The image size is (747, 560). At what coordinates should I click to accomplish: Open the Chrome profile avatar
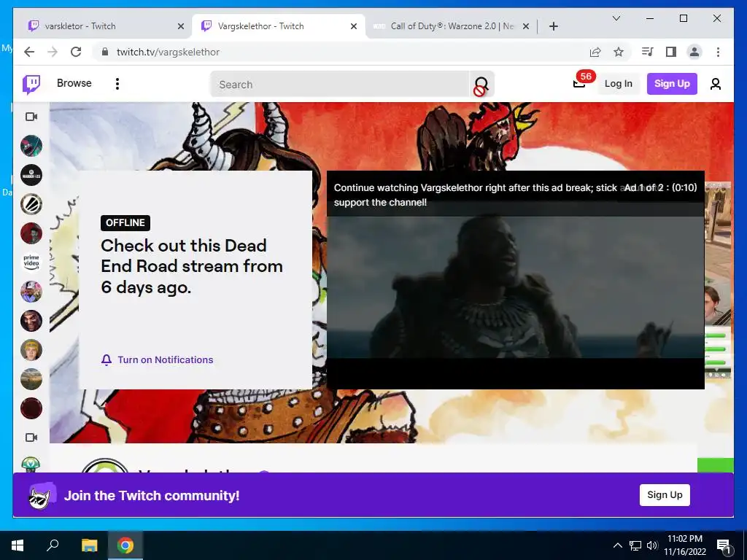click(x=694, y=52)
